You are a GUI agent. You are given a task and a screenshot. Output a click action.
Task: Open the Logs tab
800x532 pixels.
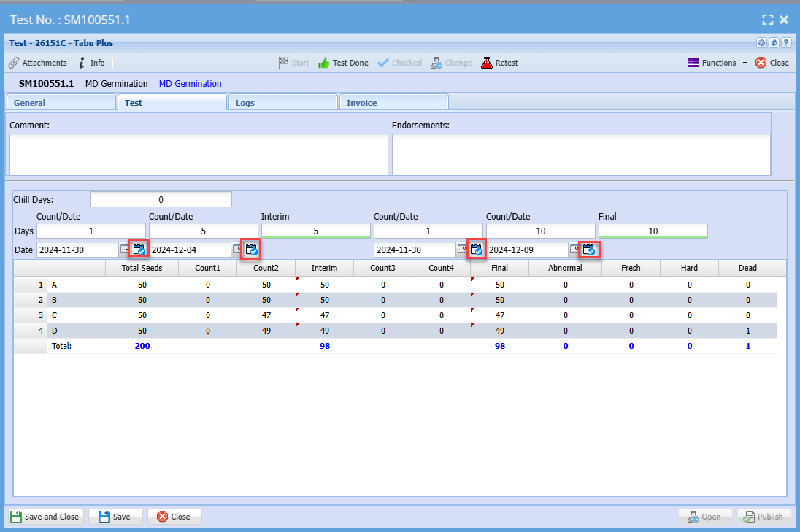tap(282, 103)
